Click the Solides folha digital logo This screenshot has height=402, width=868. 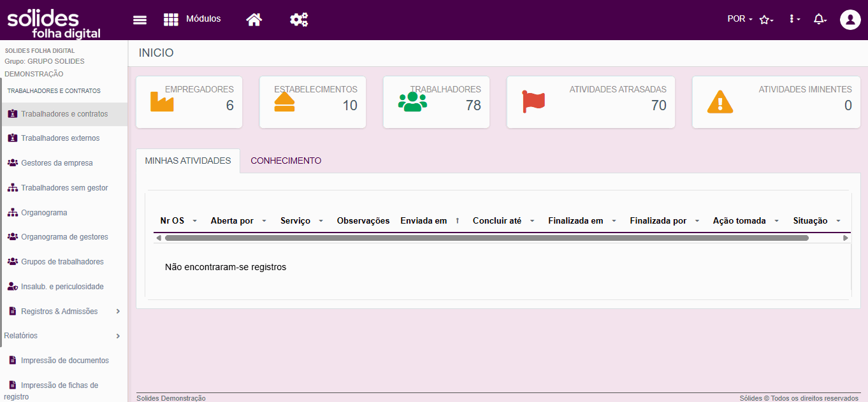54,23
